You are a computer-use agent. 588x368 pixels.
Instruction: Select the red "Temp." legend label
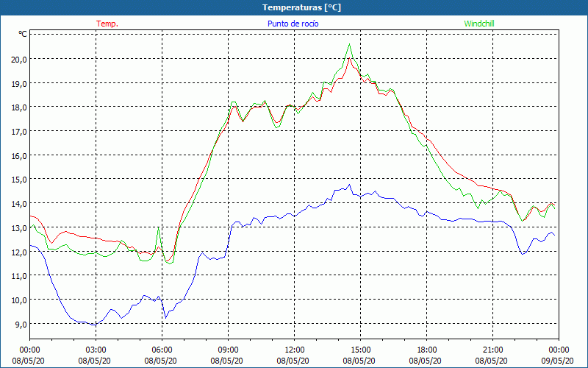107,24
